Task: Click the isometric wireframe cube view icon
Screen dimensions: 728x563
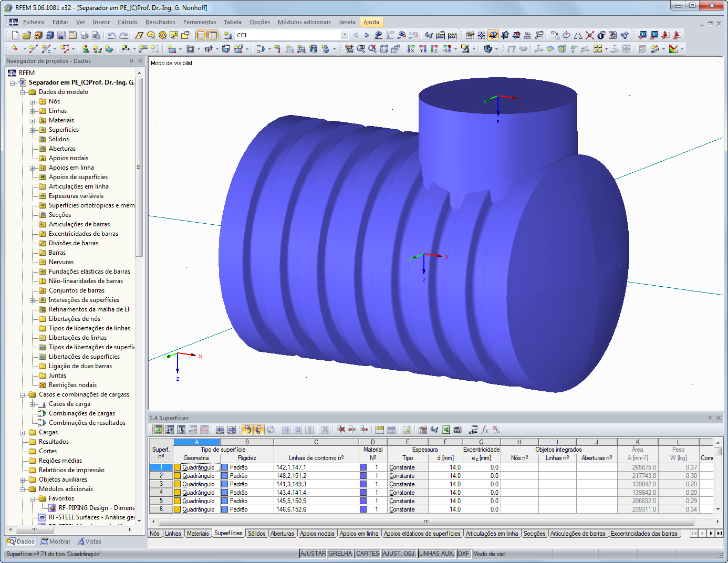Action: coord(384,49)
